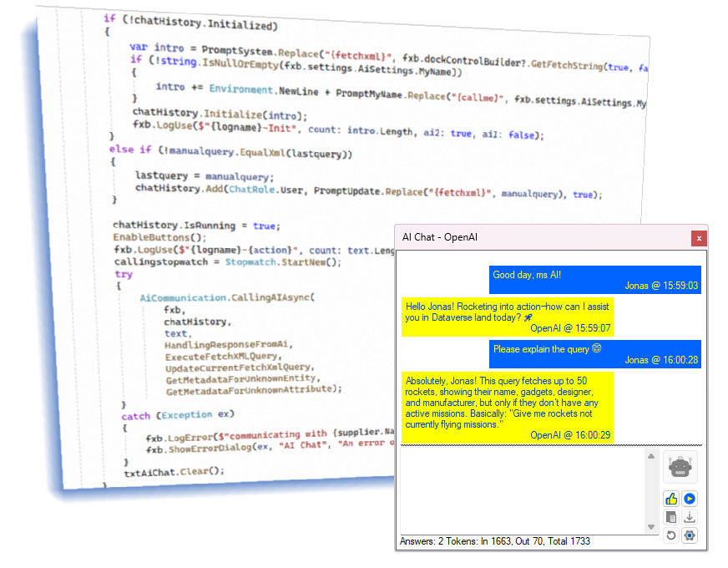Viewport: 728px width, 568px height.
Task: Click the rocket emoji in OpenAI's greeting
Action: click(529, 318)
